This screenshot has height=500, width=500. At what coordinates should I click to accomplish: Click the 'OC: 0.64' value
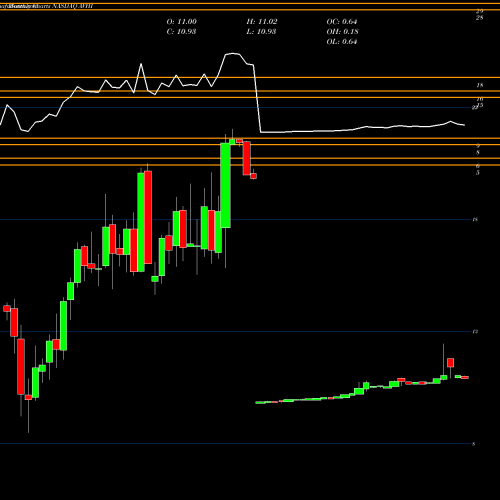pos(342,22)
